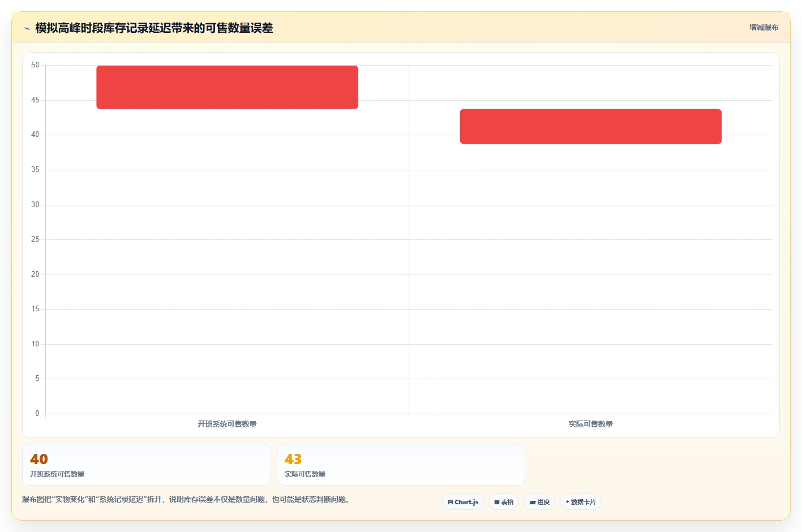This screenshot has height=532, width=802.
Task: Click the lightning icon beside the chart title
Action: [x=27, y=28]
